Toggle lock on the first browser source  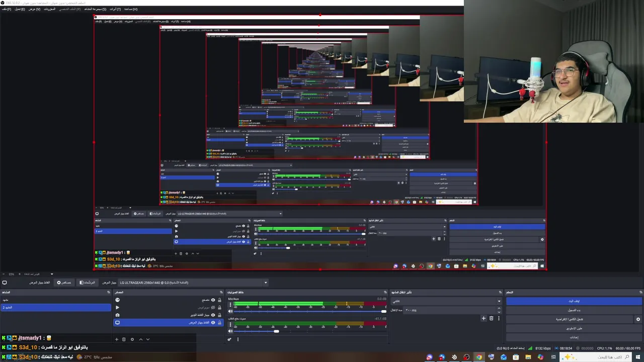pos(219,300)
